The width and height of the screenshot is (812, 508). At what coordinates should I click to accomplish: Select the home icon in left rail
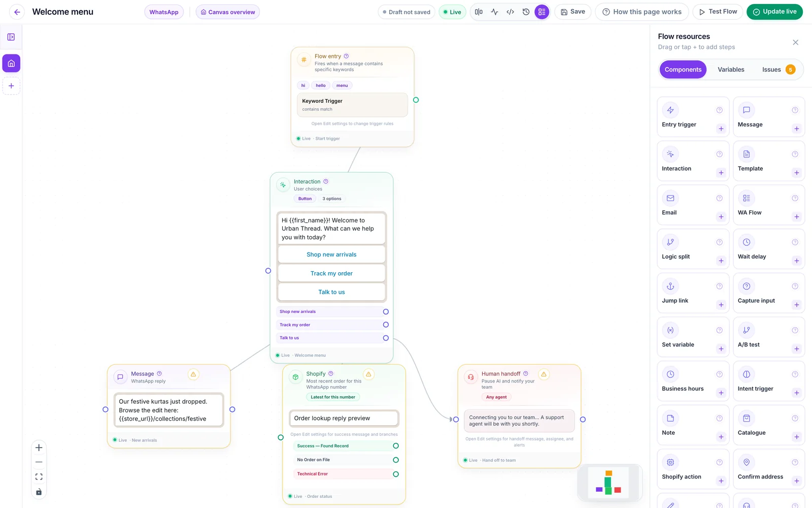point(11,63)
